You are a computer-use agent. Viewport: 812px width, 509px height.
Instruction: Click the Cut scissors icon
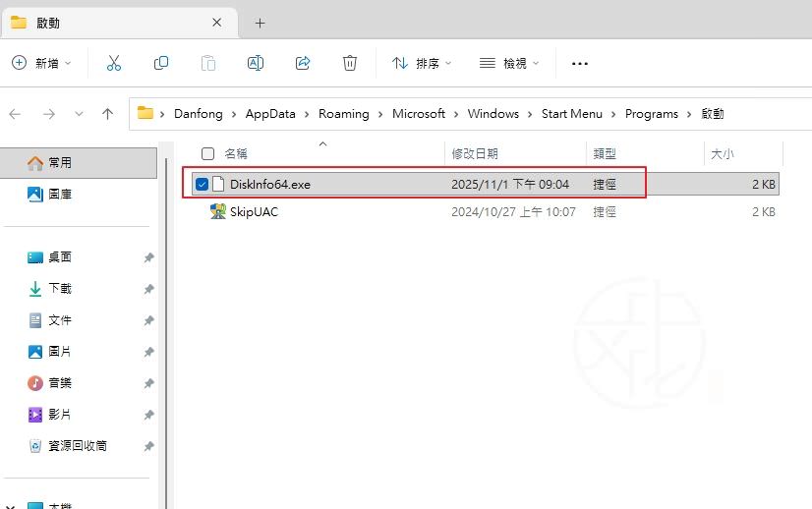coord(113,63)
